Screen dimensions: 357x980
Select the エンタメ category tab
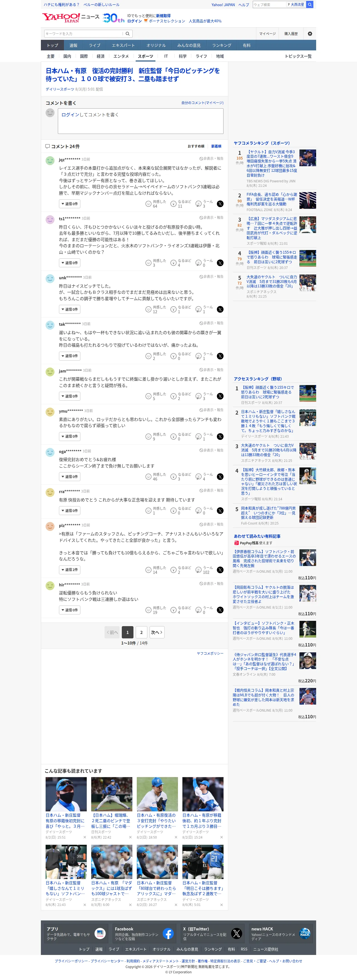pos(121,56)
